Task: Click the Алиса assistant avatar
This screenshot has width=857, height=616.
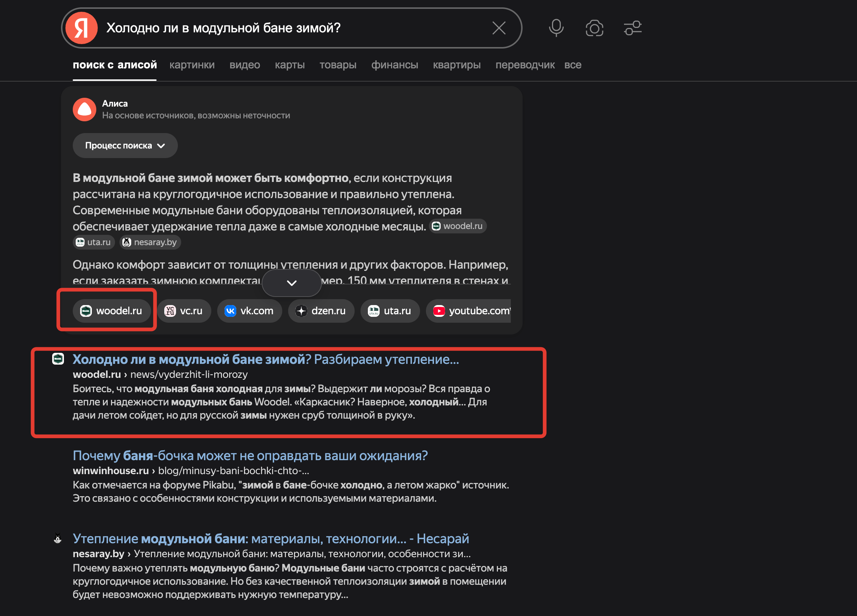Action: (x=84, y=109)
